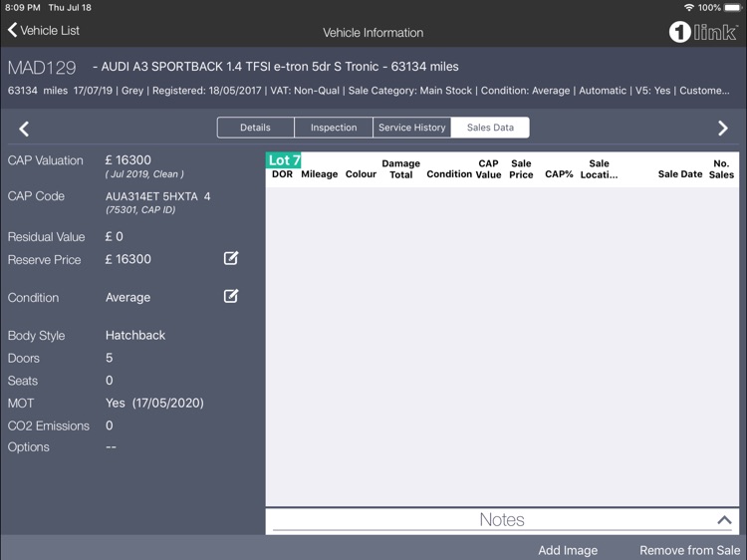Sort by Sale Price column
The width and height of the screenshot is (747, 560).
tap(521, 169)
